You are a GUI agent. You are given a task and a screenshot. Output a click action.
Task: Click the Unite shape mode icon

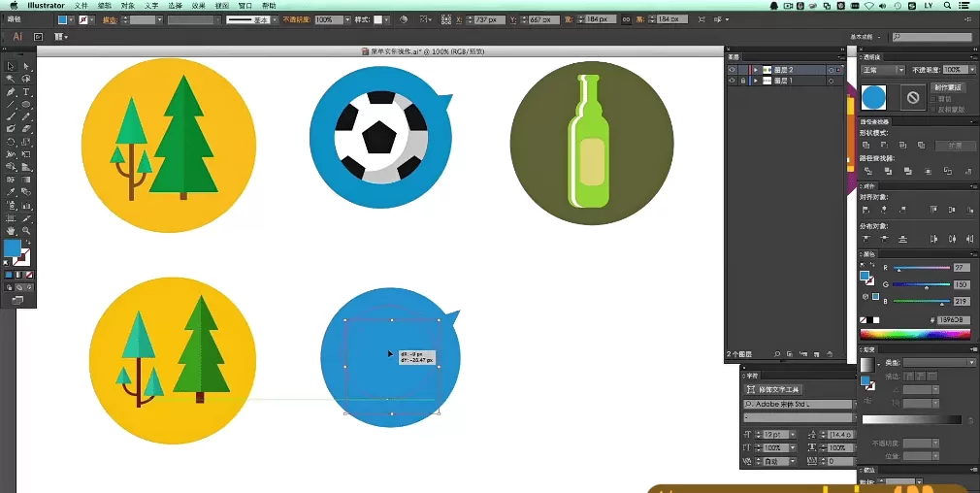click(x=866, y=145)
